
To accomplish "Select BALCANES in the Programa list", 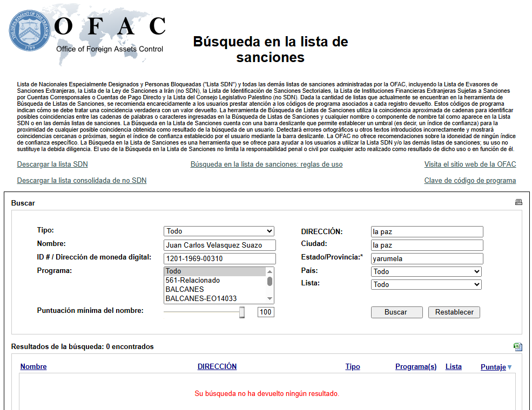I will pyautogui.click(x=185, y=290).
